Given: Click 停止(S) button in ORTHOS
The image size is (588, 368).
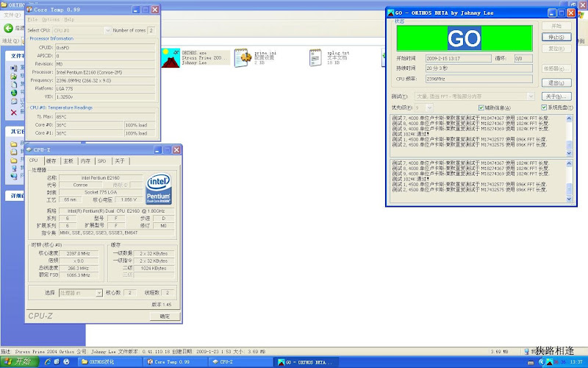Looking at the screenshot, I should pos(556,38).
